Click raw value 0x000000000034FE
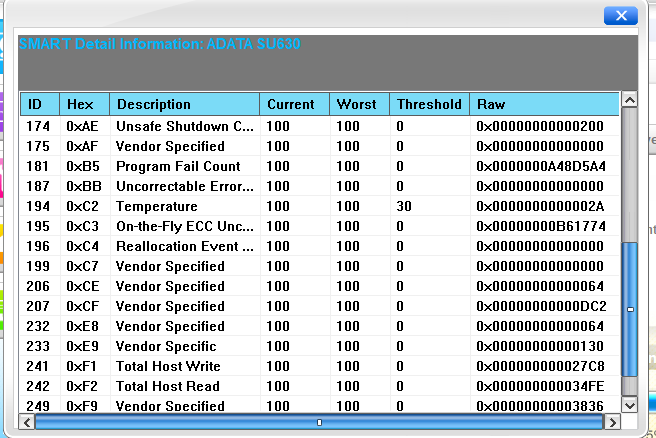 [540, 386]
